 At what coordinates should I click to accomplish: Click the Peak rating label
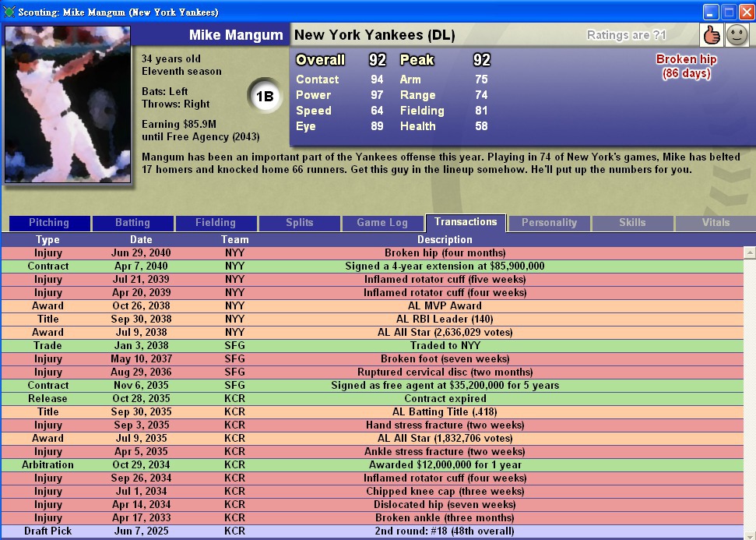[x=417, y=60]
